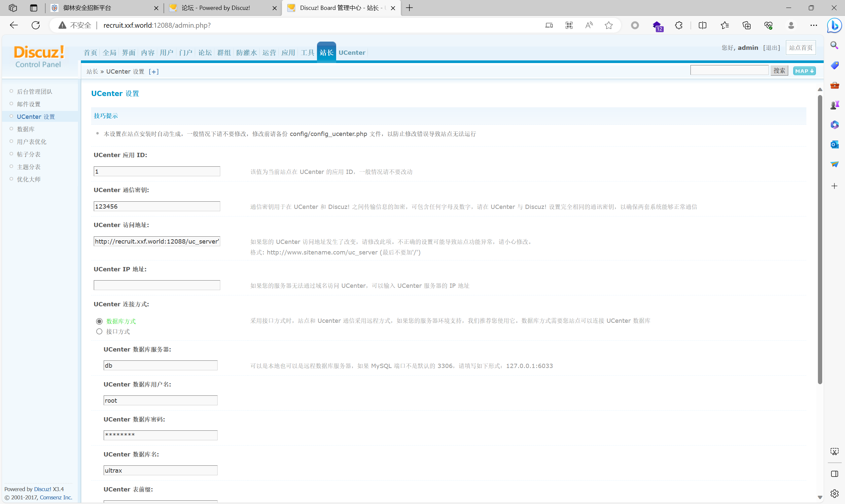Open 论坛 admin menu tab

tap(205, 52)
